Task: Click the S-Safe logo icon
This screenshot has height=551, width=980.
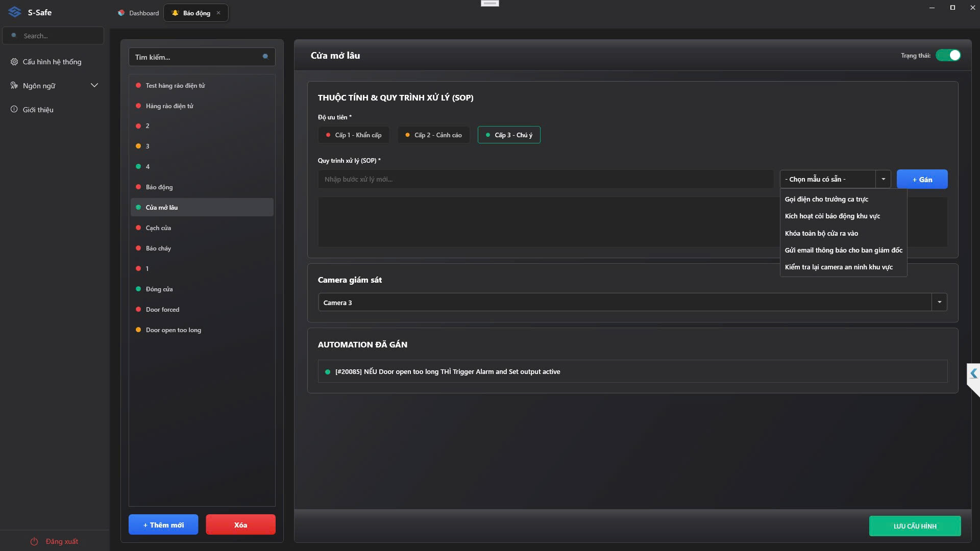Action: 15,12
